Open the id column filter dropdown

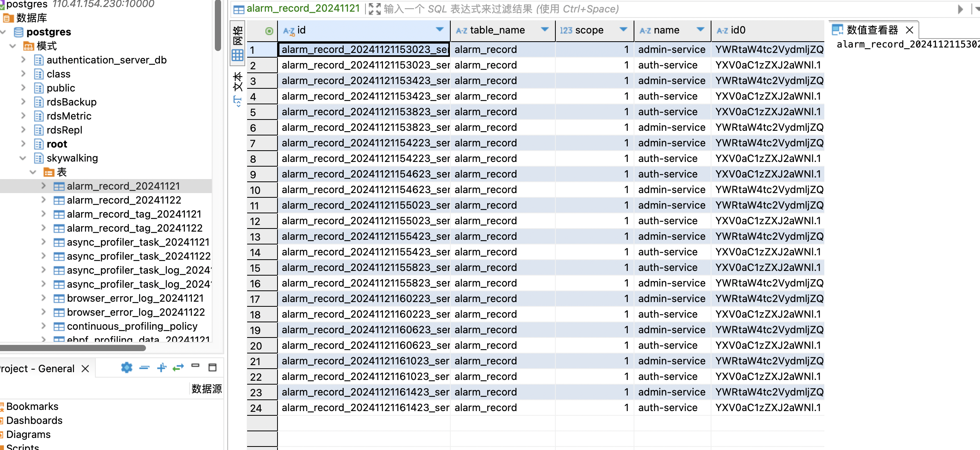[x=439, y=30]
